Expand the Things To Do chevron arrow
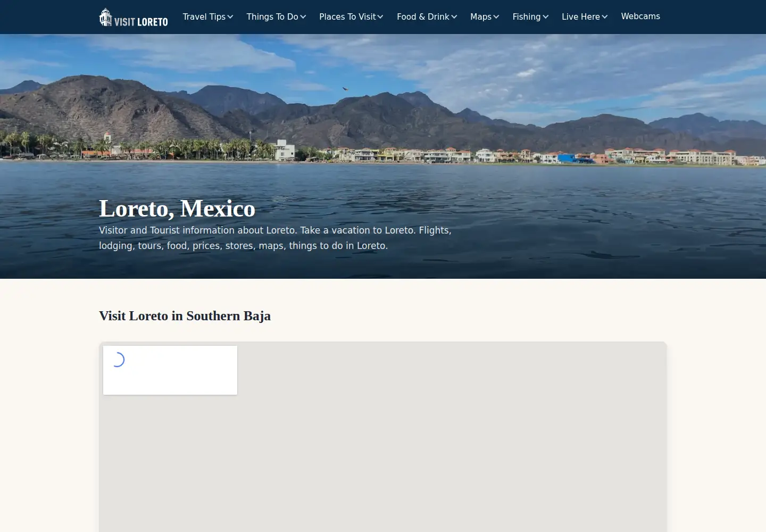Viewport: 766px width, 532px height. coord(303,17)
